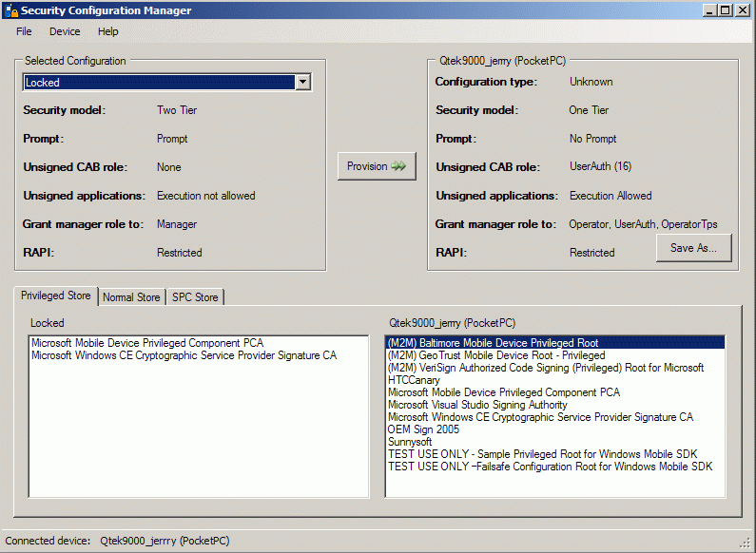Click the window resize grip in status bar
This screenshot has width=756, height=553.
coord(745,542)
